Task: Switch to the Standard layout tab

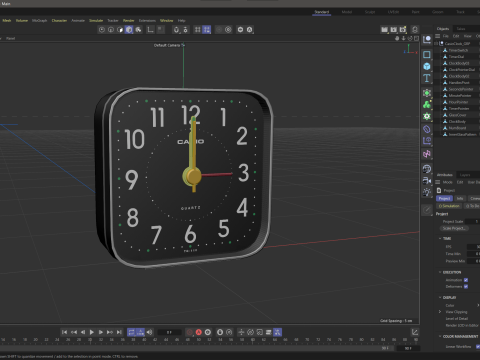Action: click(322, 12)
